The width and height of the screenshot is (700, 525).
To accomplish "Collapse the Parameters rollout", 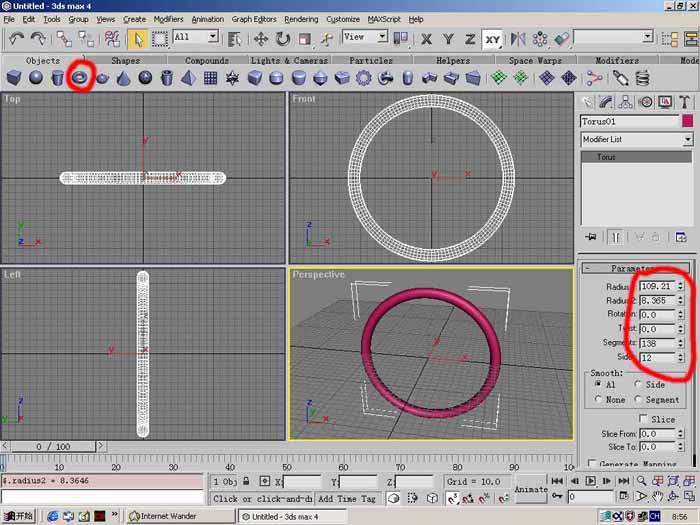I will 635,268.
